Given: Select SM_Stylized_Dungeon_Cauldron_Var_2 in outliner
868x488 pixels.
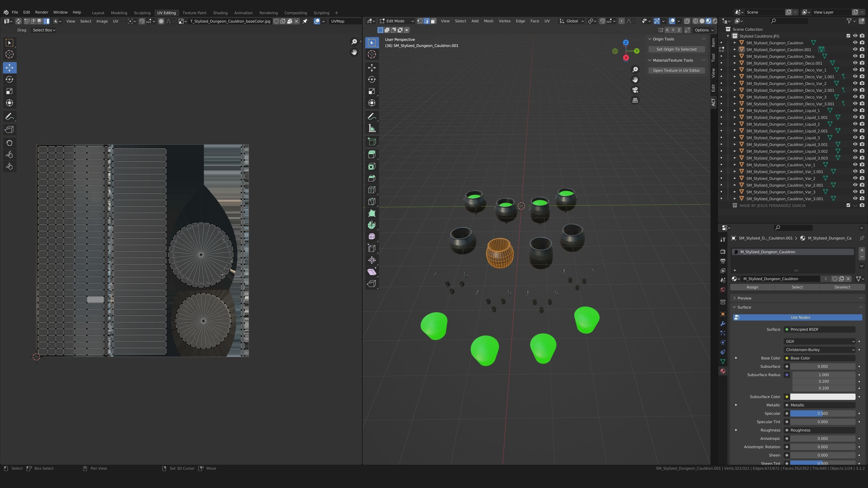Looking at the screenshot, I should 780,178.
